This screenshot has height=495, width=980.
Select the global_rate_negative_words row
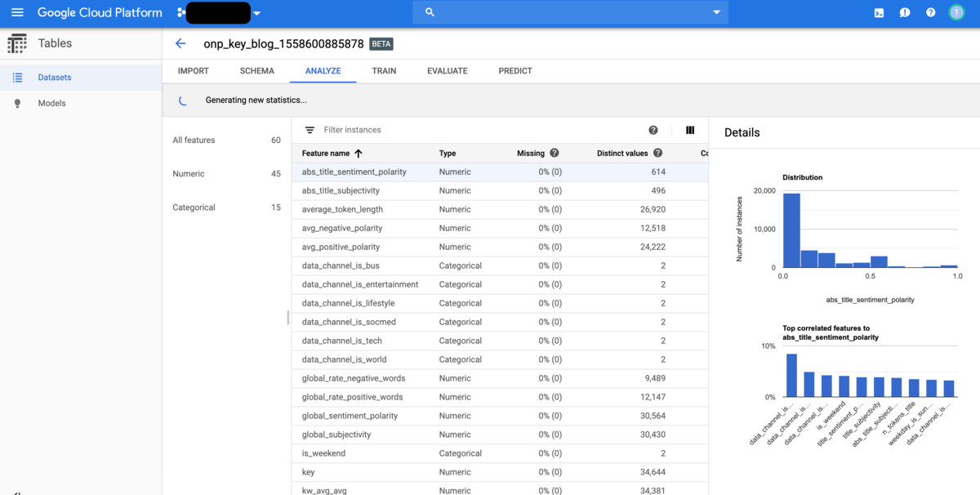500,379
